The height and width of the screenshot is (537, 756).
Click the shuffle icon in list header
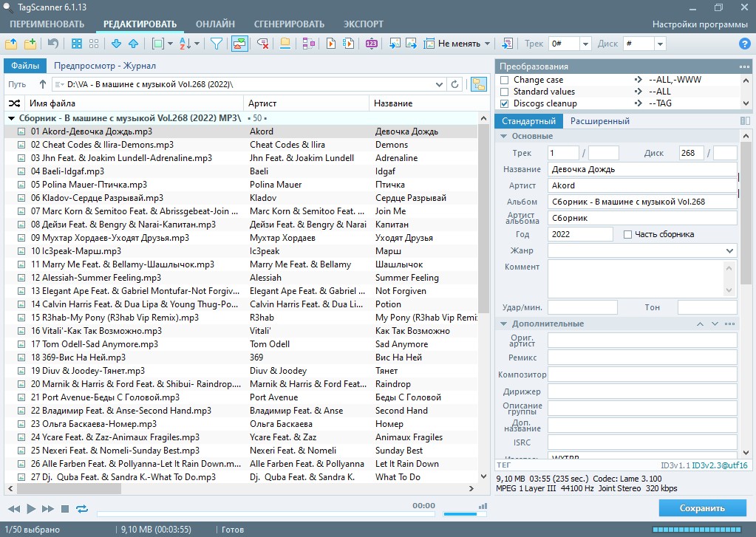[x=14, y=103]
